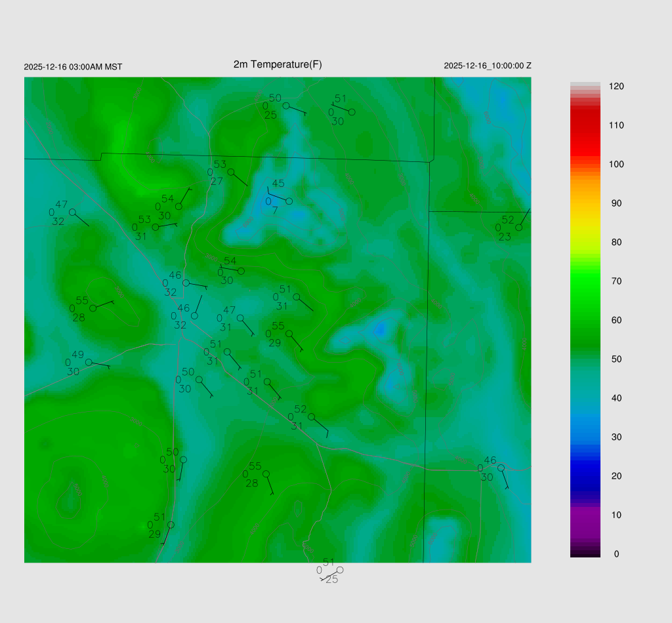The width and height of the screenshot is (672, 623).
Task: Click the 03:00AM MST timestamp label
Action: click(x=73, y=67)
